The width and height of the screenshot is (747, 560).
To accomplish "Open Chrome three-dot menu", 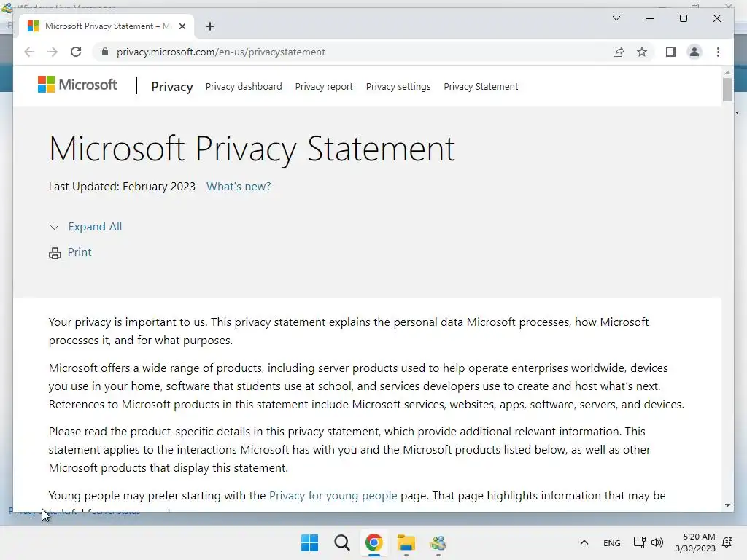I will 719,52.
